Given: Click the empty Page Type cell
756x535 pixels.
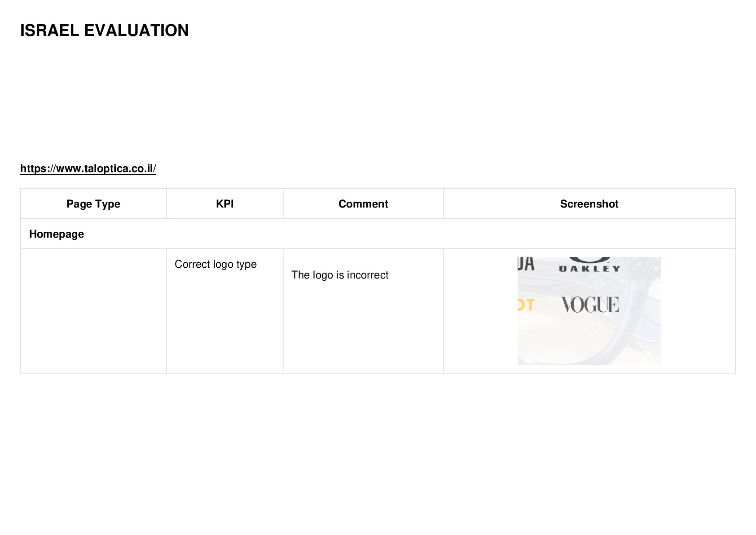Looking at the screenshot, I should (x=93, y=311).
